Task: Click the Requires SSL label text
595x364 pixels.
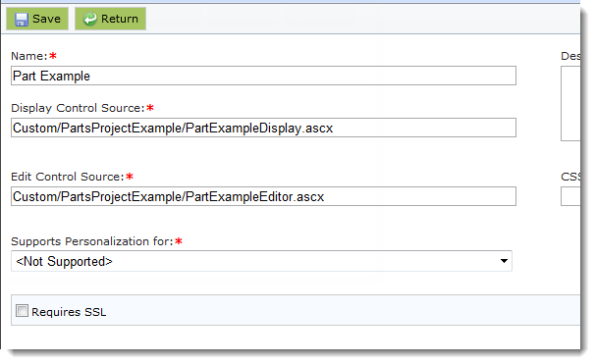Action: [x=69, y=312]
